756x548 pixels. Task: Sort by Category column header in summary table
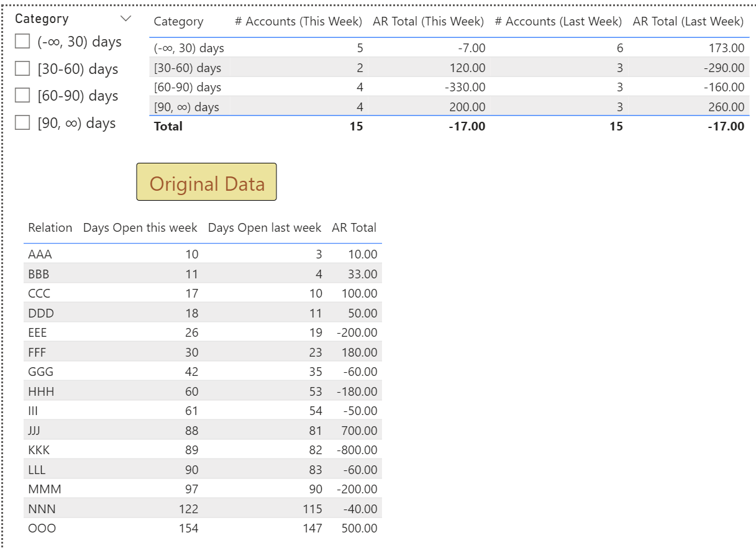[178, 22]
